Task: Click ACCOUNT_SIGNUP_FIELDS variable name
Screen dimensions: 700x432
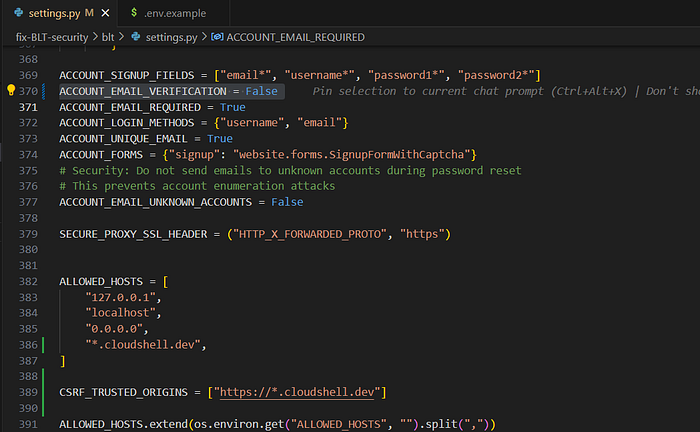Action: pos(127,75)
